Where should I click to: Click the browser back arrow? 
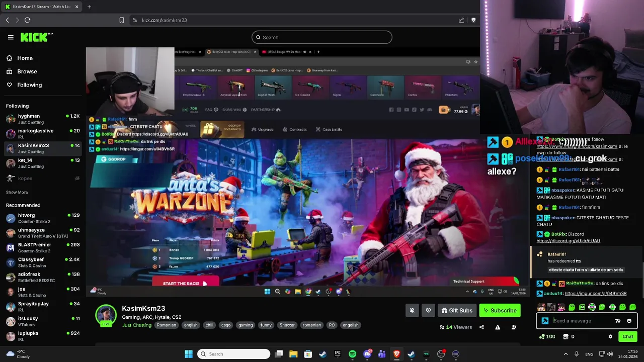[8, 20]
